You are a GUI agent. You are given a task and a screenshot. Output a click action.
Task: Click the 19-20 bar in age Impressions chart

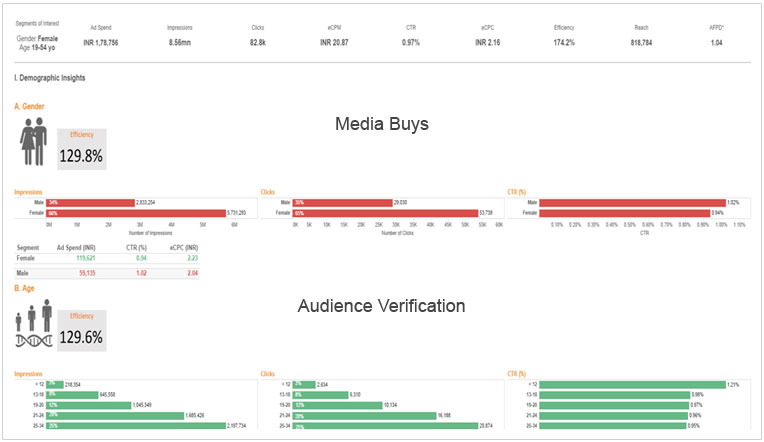tap(89, 405)
